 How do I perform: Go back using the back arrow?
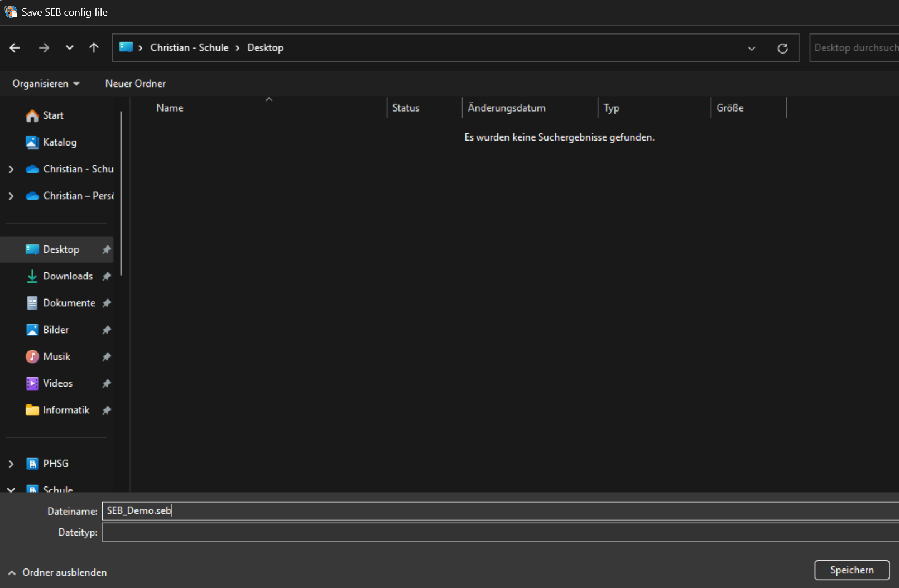[x=15, y=48]
